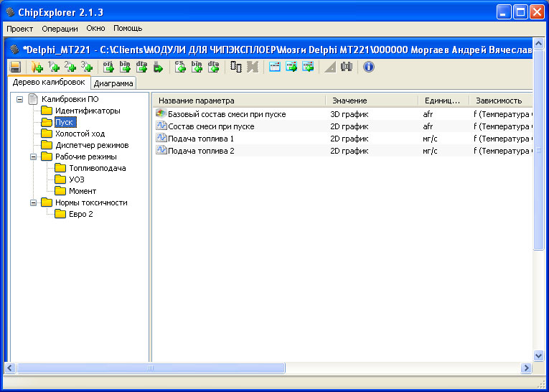Click the 'ori' export toolbar icon
This screenshot has height=392, width=549.
click(108, 67)
